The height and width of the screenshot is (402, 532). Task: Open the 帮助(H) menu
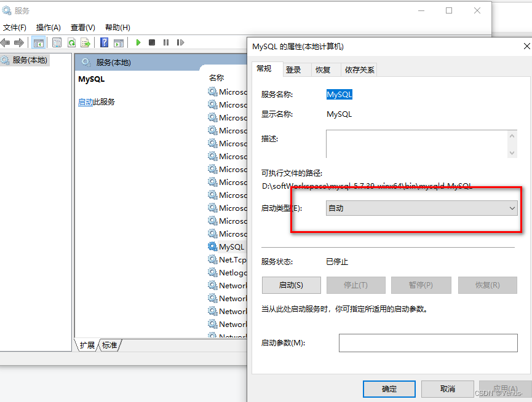[117, 28]
